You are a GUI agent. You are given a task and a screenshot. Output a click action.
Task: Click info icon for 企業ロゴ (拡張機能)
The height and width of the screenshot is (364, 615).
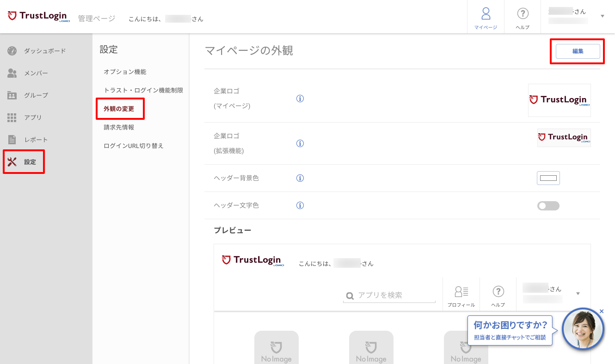point(300,143)
